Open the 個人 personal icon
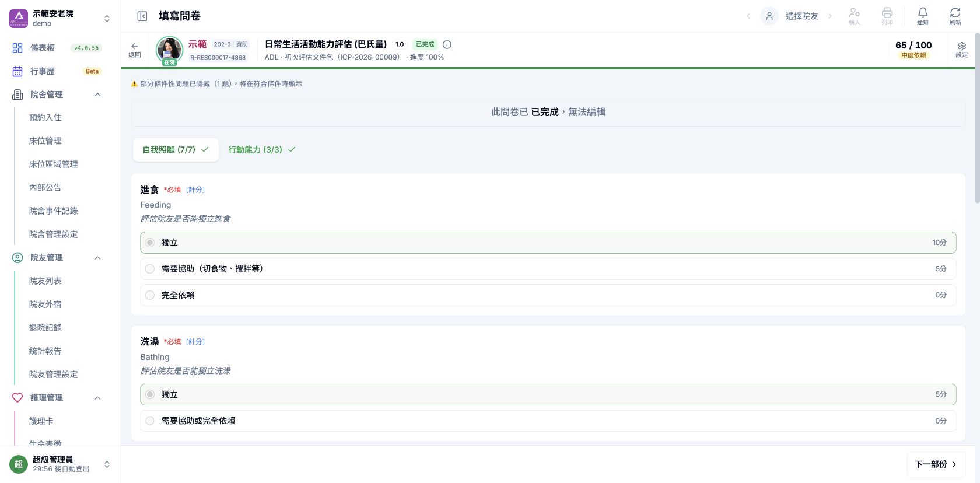The width and height of the screenshot is (980, 483). [855, 16]
